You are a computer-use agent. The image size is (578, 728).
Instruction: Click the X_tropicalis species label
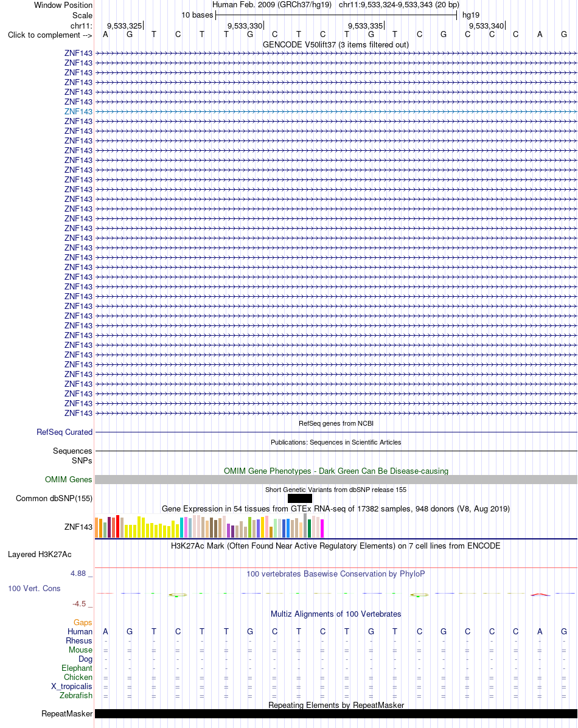[72, 686]
